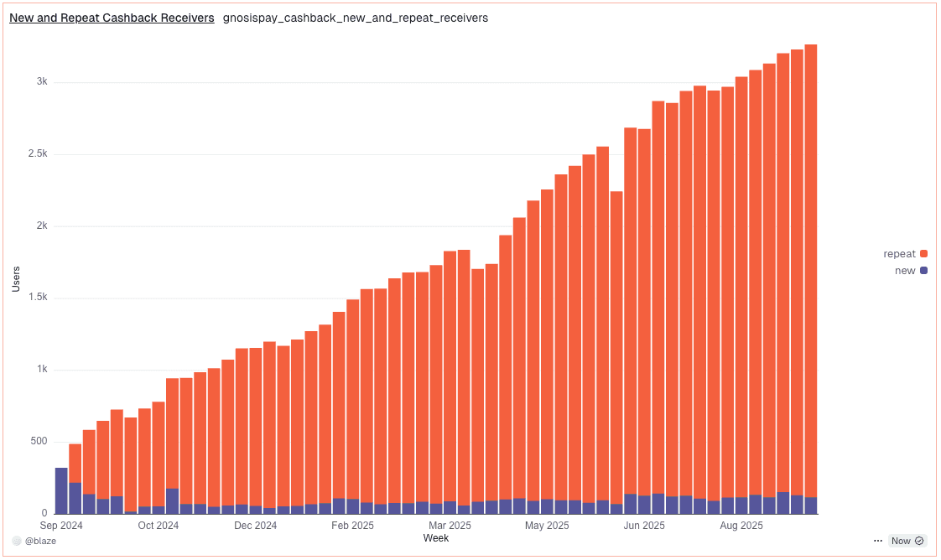Click the Now refresh status button
The image size is (941, 560).
[907, 541]
